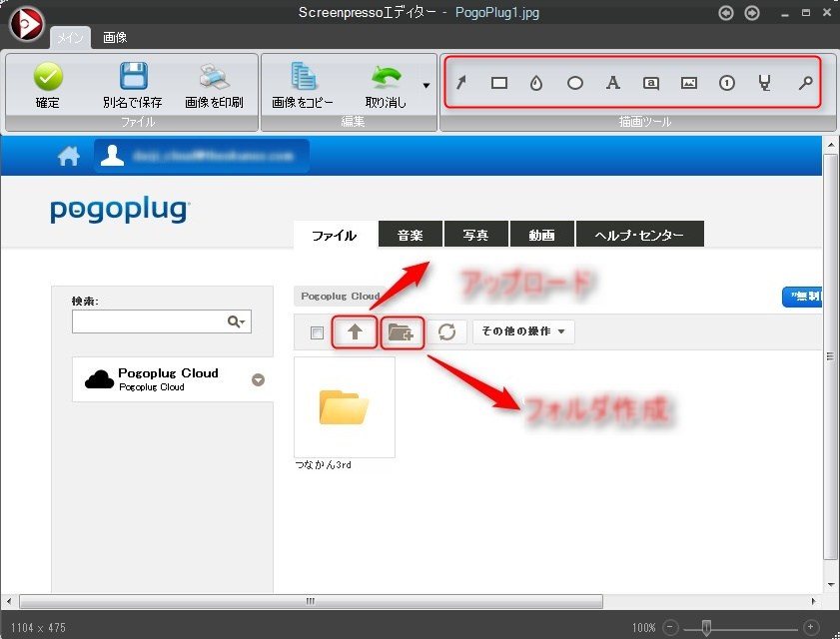Screen dimensions: 840x639
Task: Click the vertical scrollbar down arrow
Action: pyautogui.click(x=831, y=585)
